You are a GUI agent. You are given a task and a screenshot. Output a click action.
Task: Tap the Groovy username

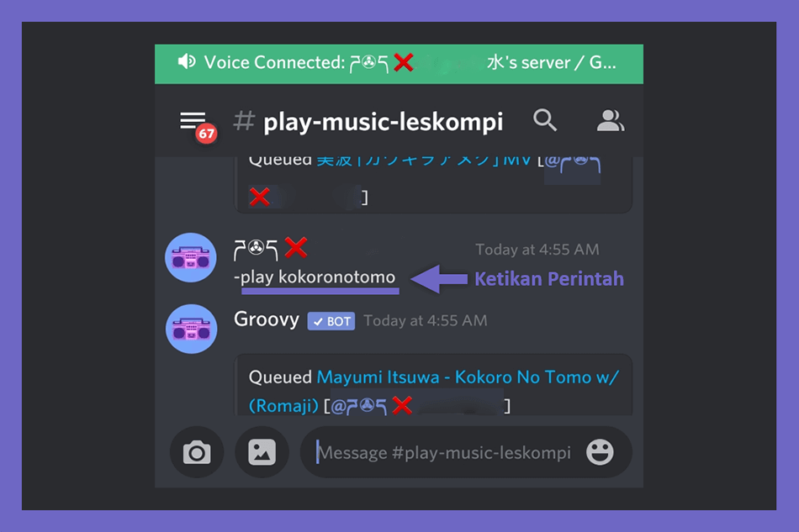[x=267, y=319]
